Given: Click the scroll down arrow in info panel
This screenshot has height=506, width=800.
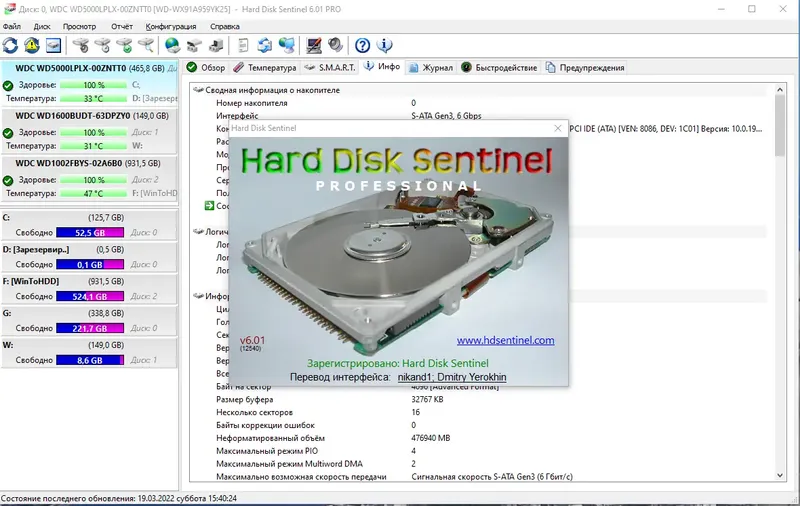Looking at the screenshot, I should click(780, 475).
